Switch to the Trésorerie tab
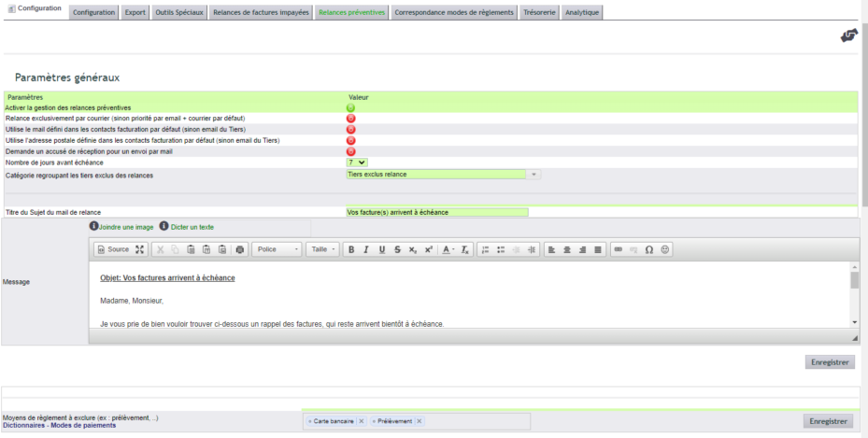Screen dimensions: 868x438 coord(539,12)
